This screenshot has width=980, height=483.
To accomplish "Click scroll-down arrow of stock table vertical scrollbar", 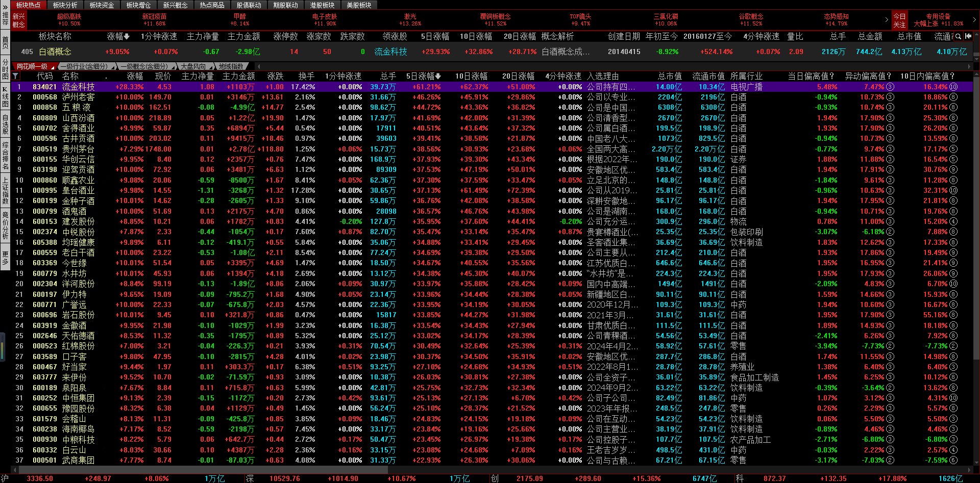I will (x=976, y=463).
